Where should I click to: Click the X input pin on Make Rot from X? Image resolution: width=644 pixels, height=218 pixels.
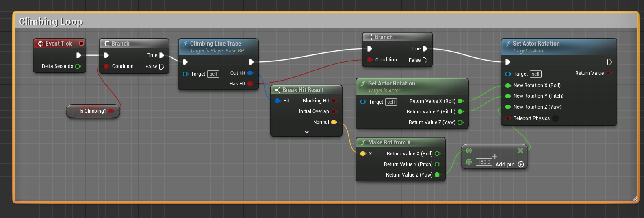[363, 154]
